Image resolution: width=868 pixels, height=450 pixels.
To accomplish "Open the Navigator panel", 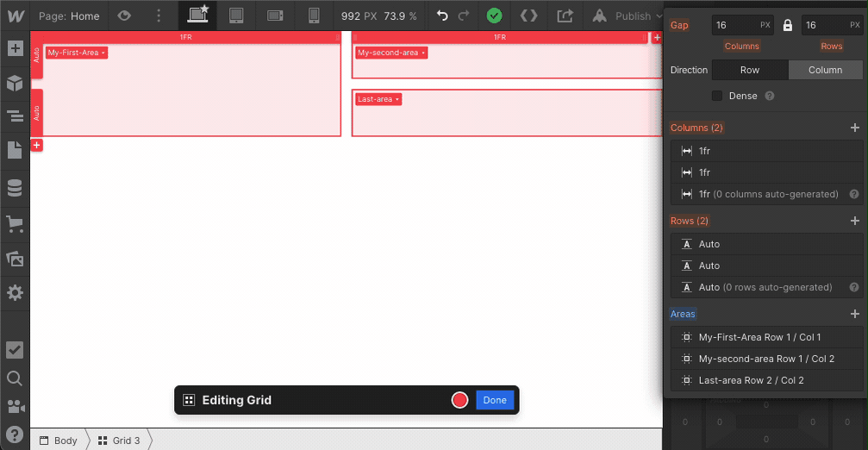I will pos(15,116).
